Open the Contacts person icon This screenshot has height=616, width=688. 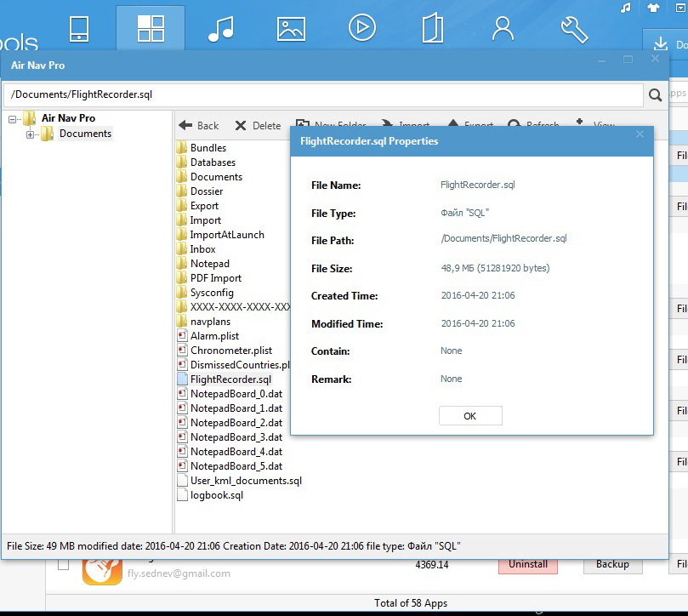(503, 28)
